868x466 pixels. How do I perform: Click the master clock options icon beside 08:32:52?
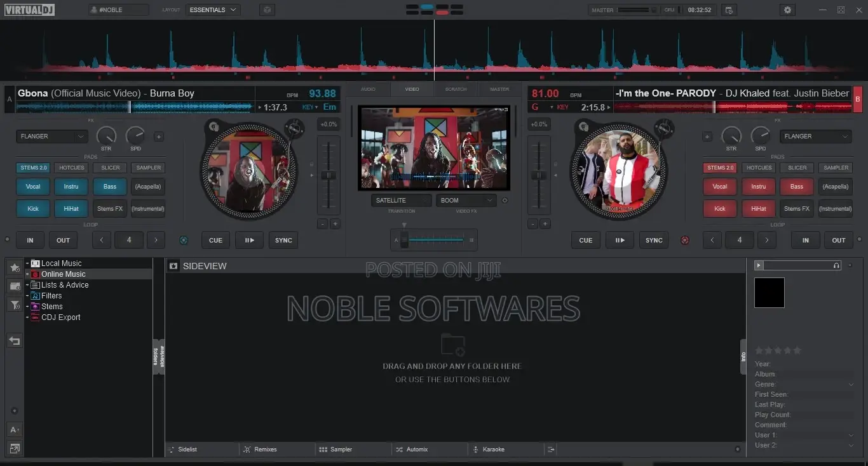pos(729,10)
